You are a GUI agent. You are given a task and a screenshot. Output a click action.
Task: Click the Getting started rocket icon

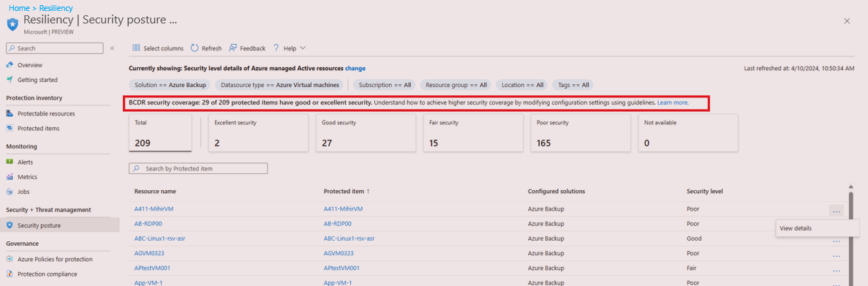(x=10, y=80)
